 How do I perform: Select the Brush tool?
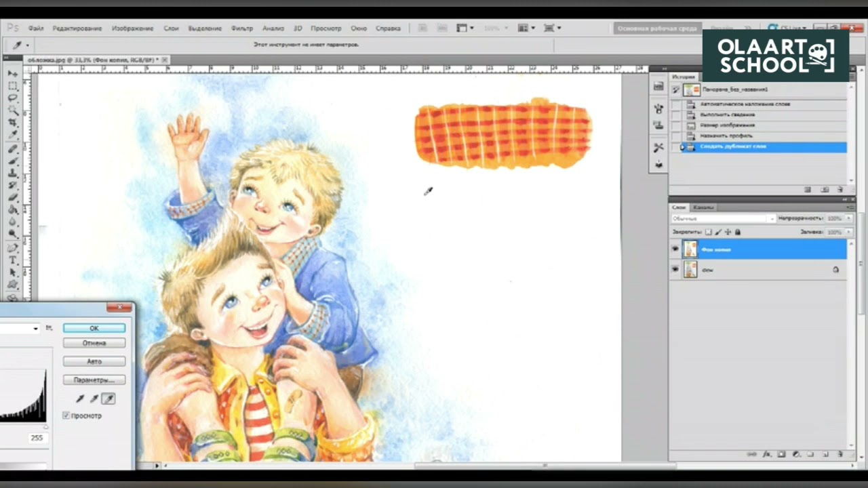(13, 161)
